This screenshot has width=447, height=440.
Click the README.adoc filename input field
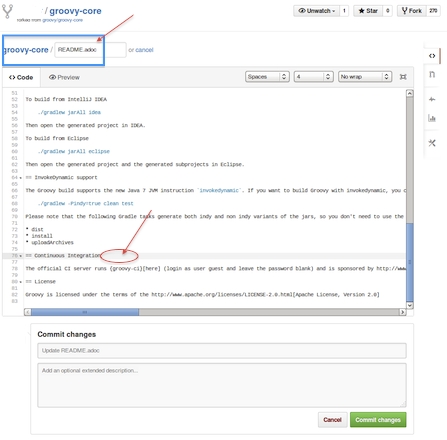[x=90, y=50]
